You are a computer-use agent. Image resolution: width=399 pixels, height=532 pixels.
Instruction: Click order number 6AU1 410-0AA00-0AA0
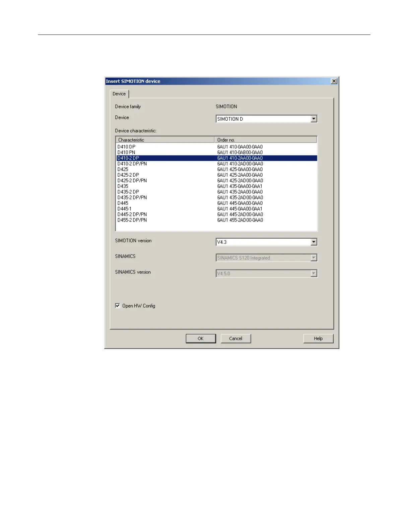coord(240,147)
